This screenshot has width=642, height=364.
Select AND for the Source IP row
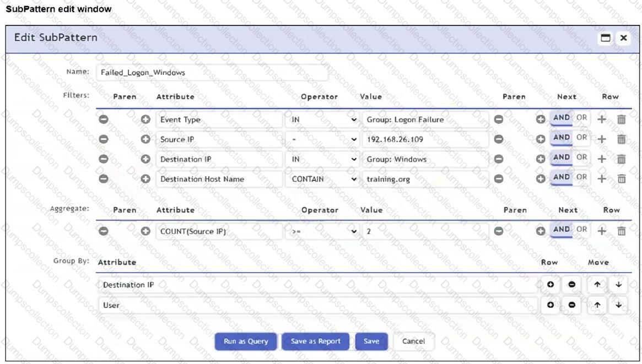561,138
